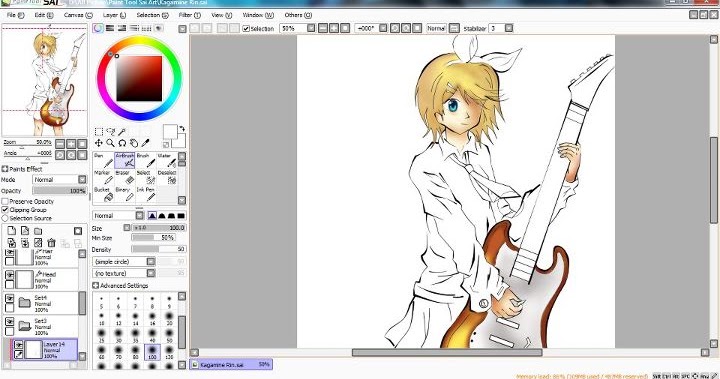Open the Stabilizer value dropdown
Screen dimensions: 720x379
[509, 28]
